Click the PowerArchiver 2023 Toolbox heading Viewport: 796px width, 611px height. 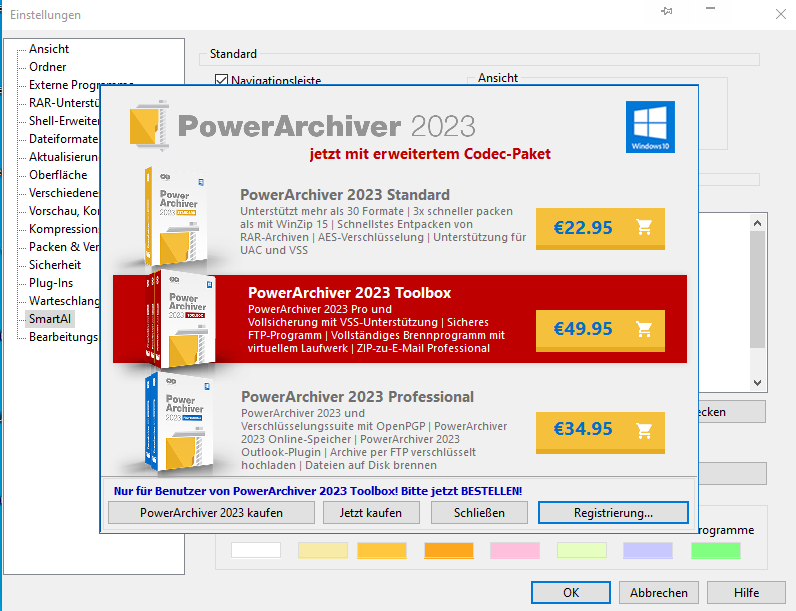pos(349,293)
